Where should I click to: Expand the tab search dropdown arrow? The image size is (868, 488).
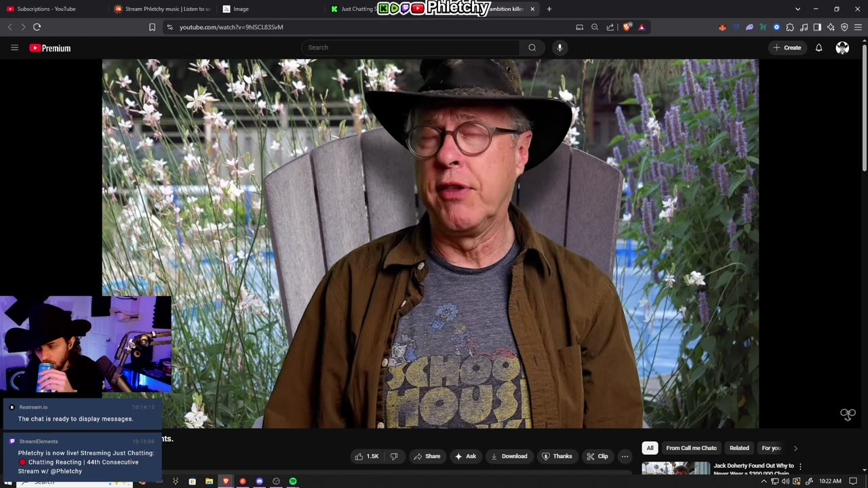[797, 9]
